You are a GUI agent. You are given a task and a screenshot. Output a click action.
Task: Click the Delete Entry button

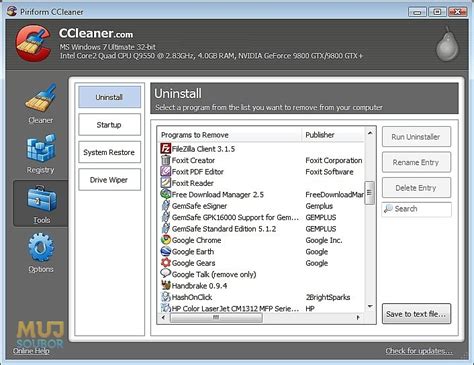click(416, 188)
